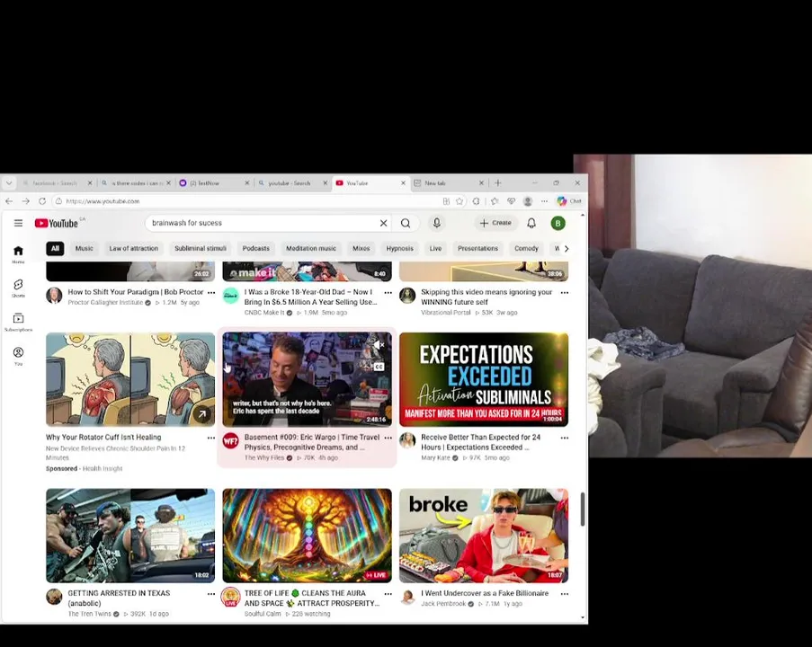812x647 pixels.
Task: Toggle captions on Eric Wargo preview
Action: (379, 367)
